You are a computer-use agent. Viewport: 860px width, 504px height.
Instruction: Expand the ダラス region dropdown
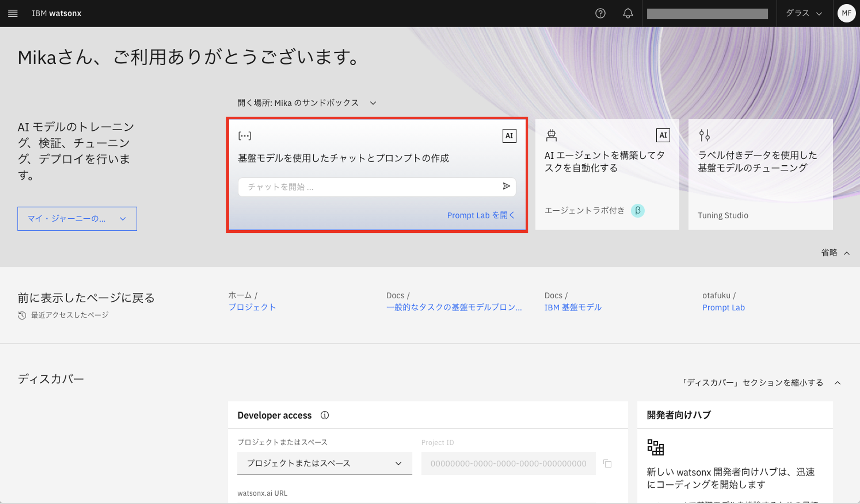tap(804, 13)
